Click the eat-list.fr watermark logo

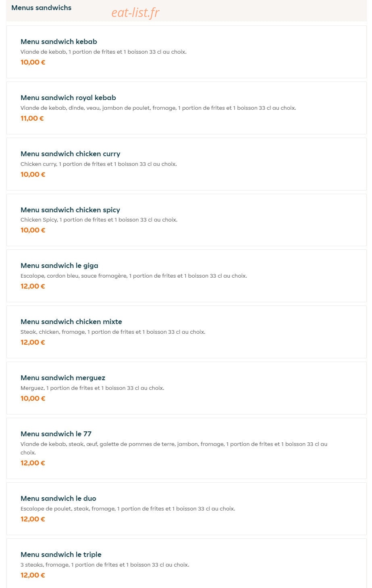(x=135, y=13)
